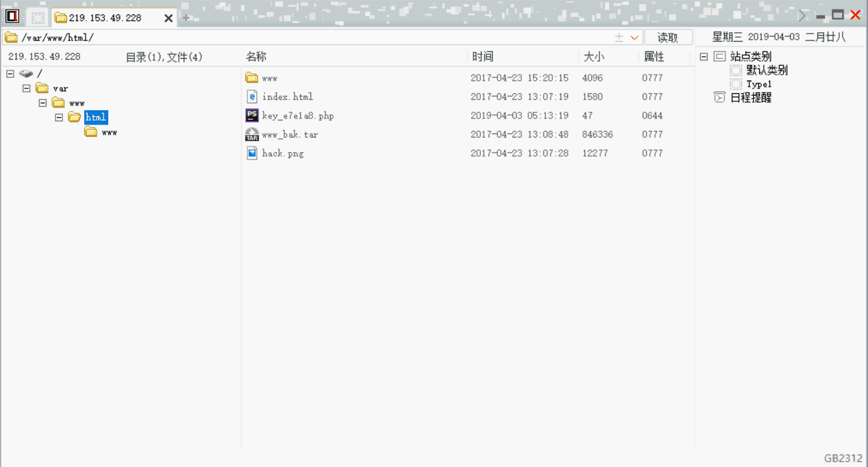The image size is (868, 467).
Task: Focus the /var/www/html/ path input field
Action: tap(315, 38)
